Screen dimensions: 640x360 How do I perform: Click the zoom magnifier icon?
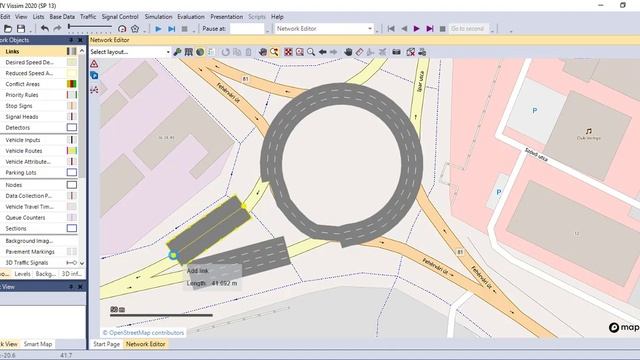(x=311, y=52)
